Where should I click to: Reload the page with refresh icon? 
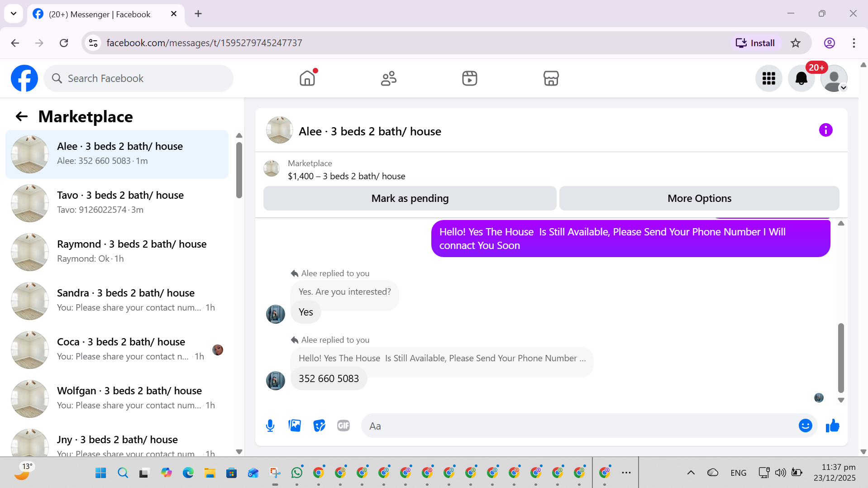coord(64,43)
